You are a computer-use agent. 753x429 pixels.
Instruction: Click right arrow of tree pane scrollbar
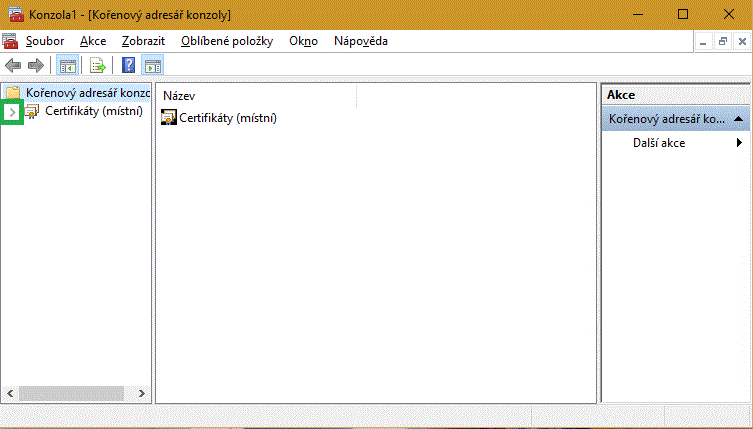click(x=141, y=394)
